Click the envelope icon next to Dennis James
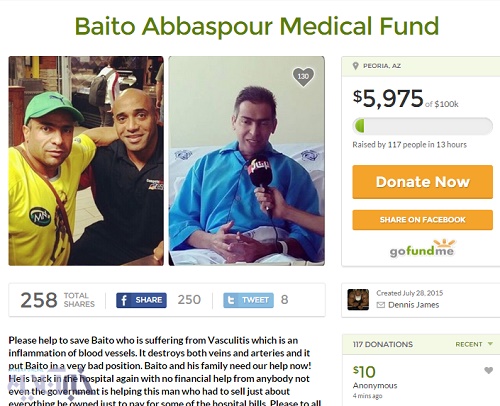 [x=381, y=305]
